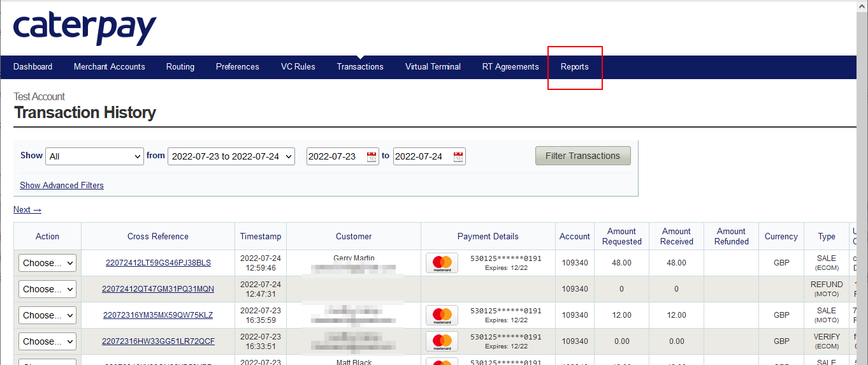This screenshot has width=868, height=365.
Task: Click the Amount Requested column header
Action: point(622,236)
